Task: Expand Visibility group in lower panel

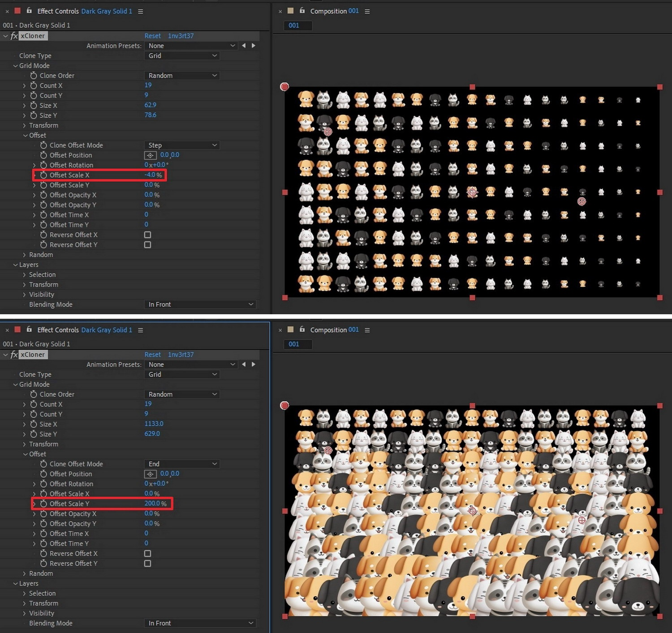Action: (25, 613)
